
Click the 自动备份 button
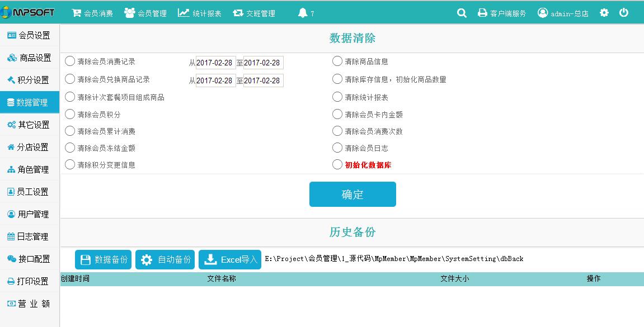pyautogui.click(x=165, y=260)
